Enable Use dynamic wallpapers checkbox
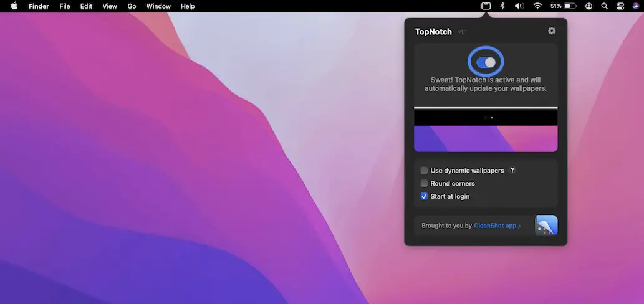The image size is (644, 304). coord(424,170)
